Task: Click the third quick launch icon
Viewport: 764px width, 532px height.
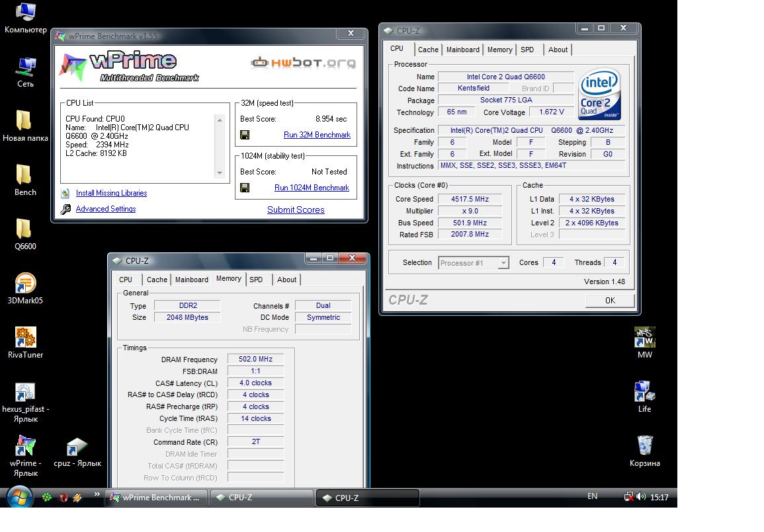Action: [x=77, y=497]
